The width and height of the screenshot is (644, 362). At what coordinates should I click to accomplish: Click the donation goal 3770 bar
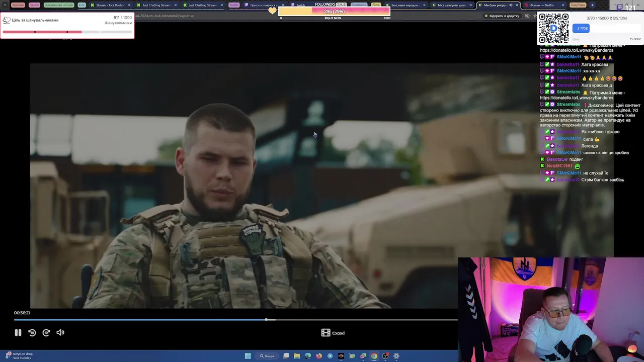607,28
